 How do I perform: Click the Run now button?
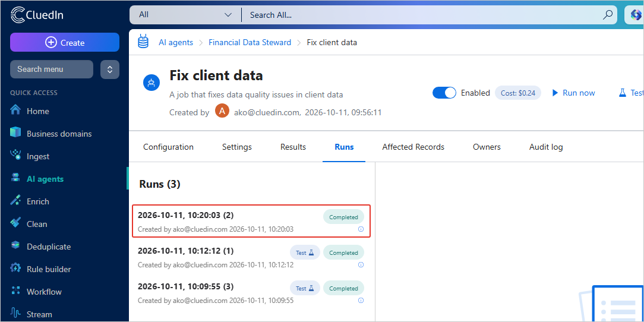pos(573,93)
